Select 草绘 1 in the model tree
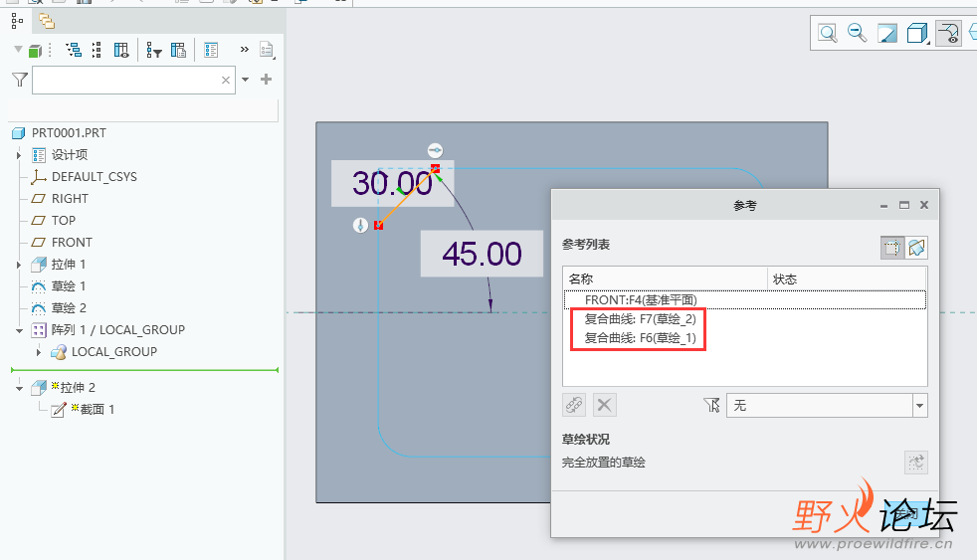The image size is (977, 560). (x=69, y=285)
